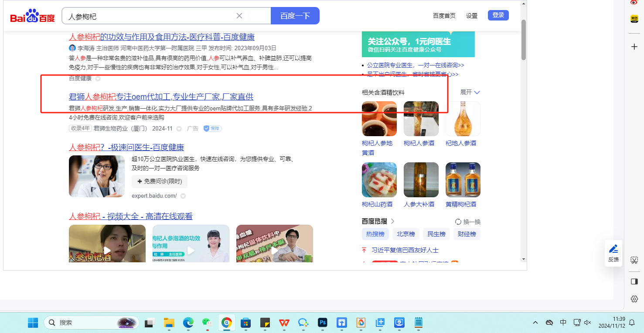This screenshot has width=644, height=333.
Task: Open Microsoft Store from the taskbar
Action: pos(245,323)
